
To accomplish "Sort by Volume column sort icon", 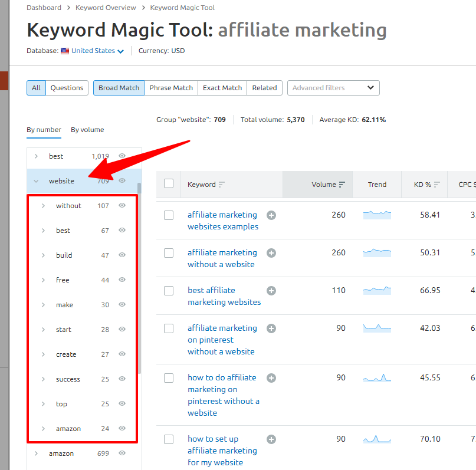I will click(342, 185).
